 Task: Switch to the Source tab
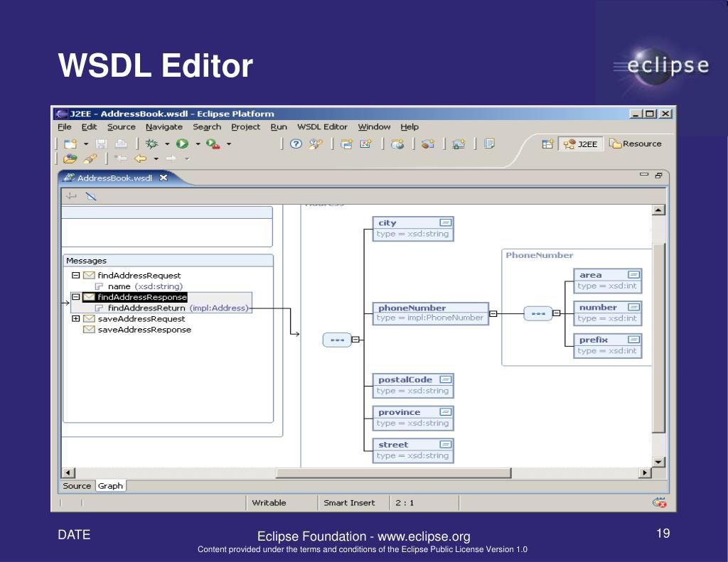pyautogui.click(x=77, y=486)
